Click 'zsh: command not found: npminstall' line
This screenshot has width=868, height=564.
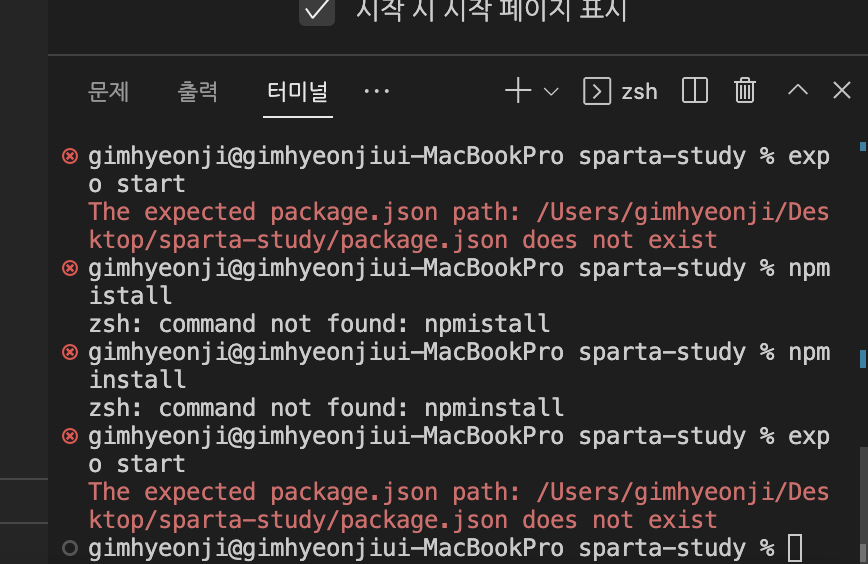tap(326, 408)
